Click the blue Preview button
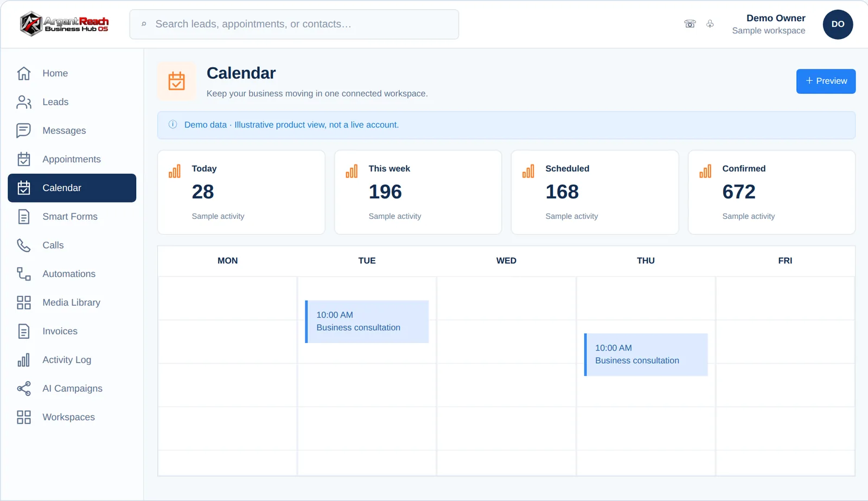 point(826,81)
